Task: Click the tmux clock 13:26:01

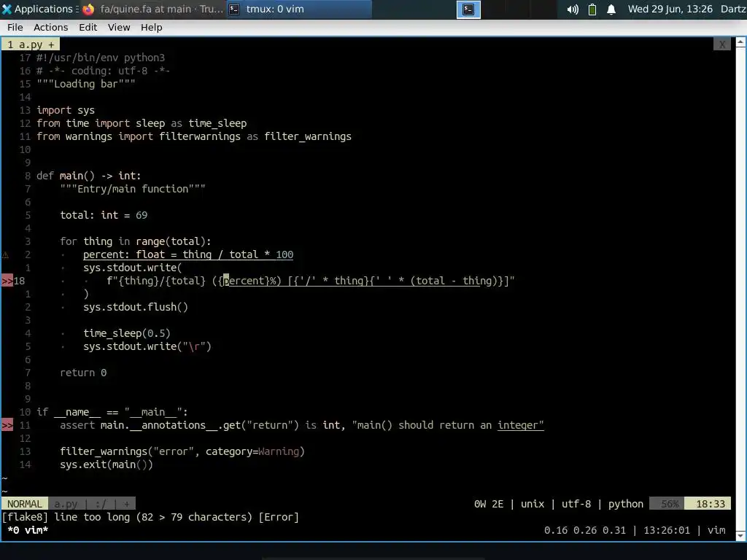Action: click(x=667, y=530)
